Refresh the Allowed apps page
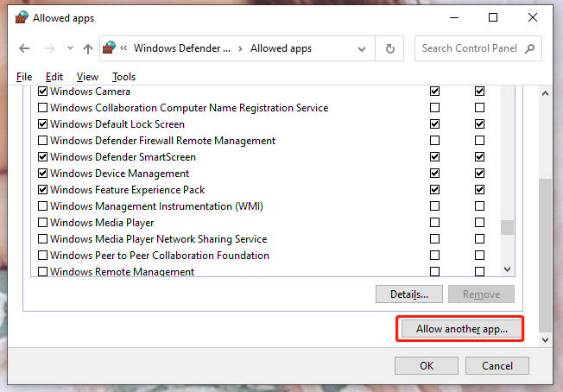563x392 pixels. pyautogui.click(x=390, y=48)
